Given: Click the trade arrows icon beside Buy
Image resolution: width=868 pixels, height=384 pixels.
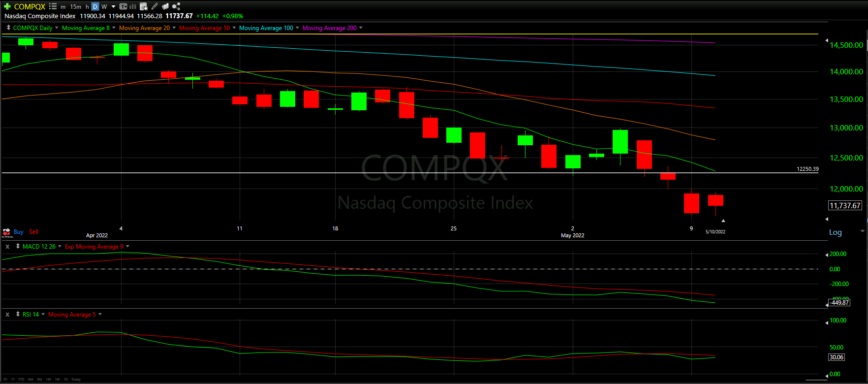Looking at the screenshot, I should [x=7, y=231].
